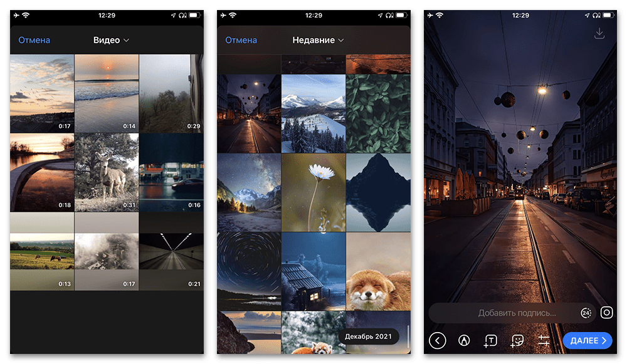Select the snowy mountain landscape photo
627x364 pixels.
coord(313,114)
